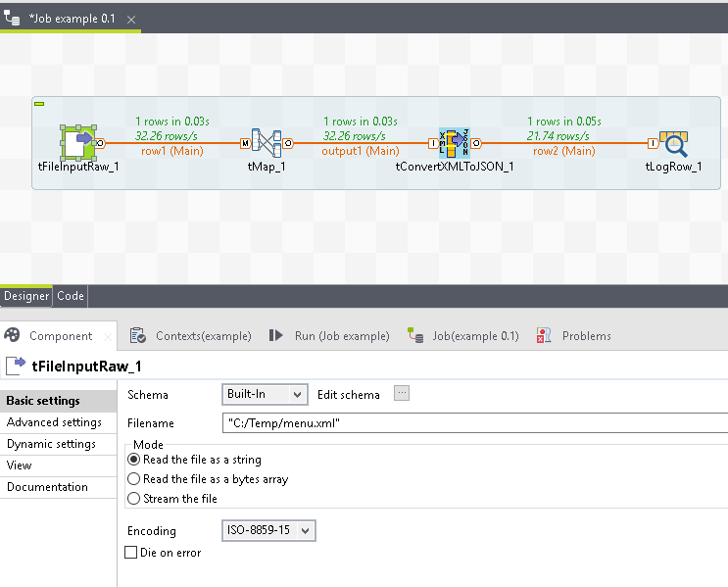Viewport: 728px width, 587px height.
Task: Open Advanced settings section
Action: pyautogui.click(x=54, y=422)
